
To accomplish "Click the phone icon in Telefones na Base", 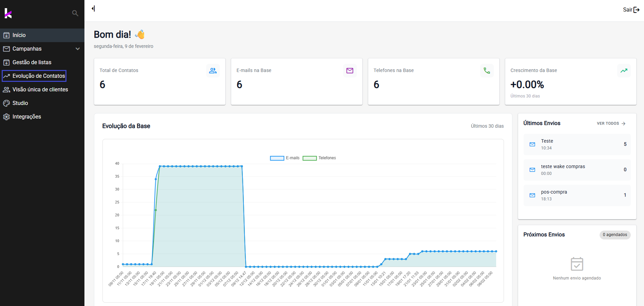I will click(487, 71).
